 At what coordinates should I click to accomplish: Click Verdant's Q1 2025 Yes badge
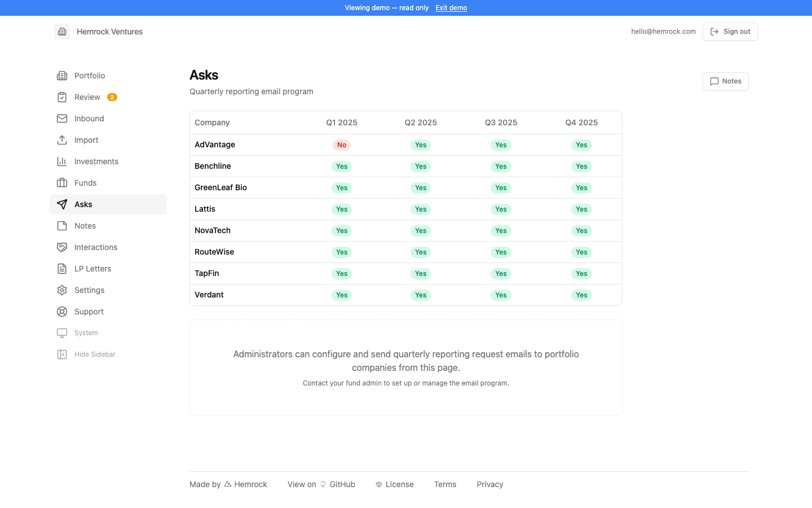pos(342,295)
